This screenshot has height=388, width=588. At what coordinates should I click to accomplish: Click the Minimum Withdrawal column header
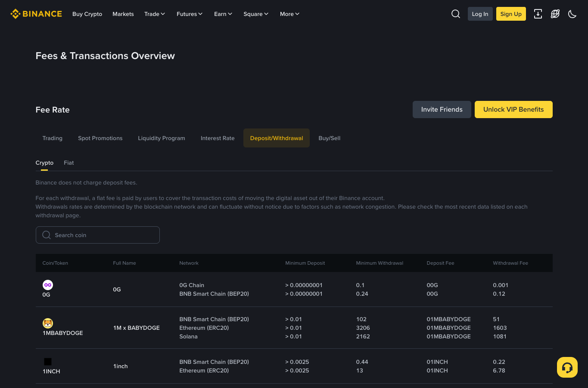[x=380, y=263]
